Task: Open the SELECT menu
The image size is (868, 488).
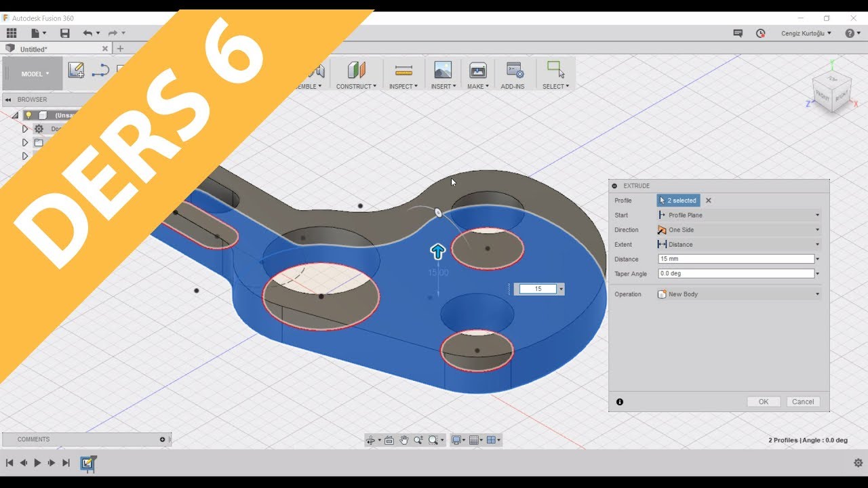Action: tap(555, 86)
